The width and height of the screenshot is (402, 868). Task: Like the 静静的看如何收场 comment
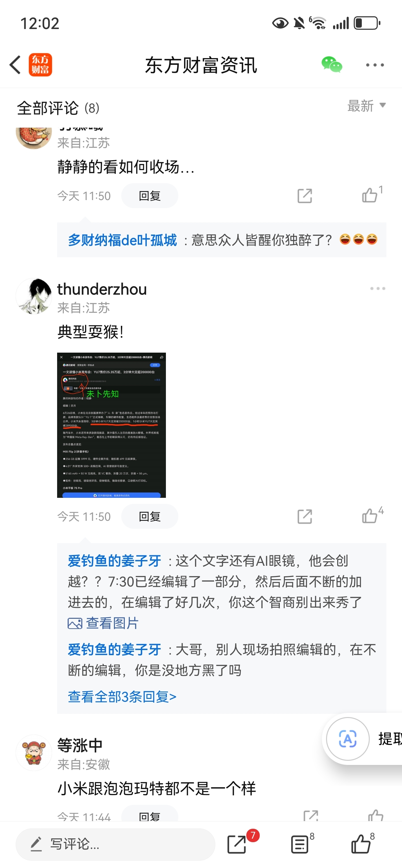(370, 195)
